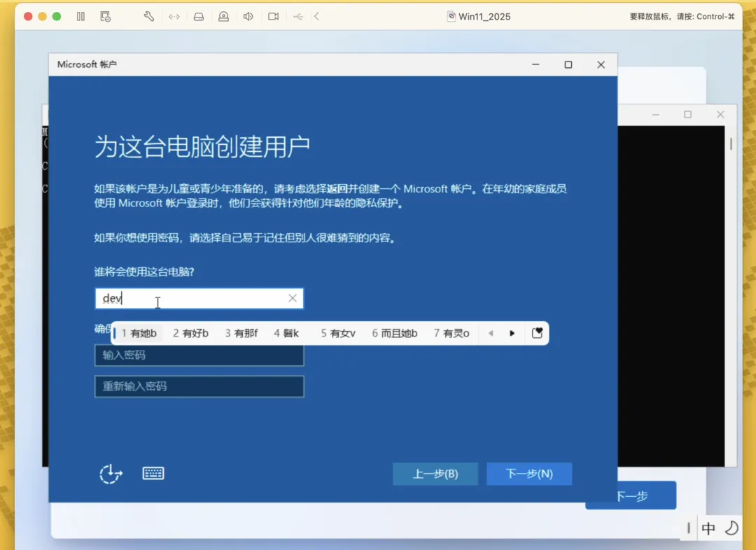Maximize the Microsoft 帐户 window

pyautogui.click(x=568, y=64)
